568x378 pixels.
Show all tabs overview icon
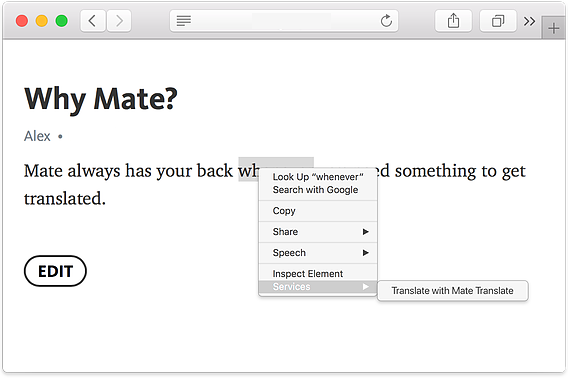pos(498,21)
